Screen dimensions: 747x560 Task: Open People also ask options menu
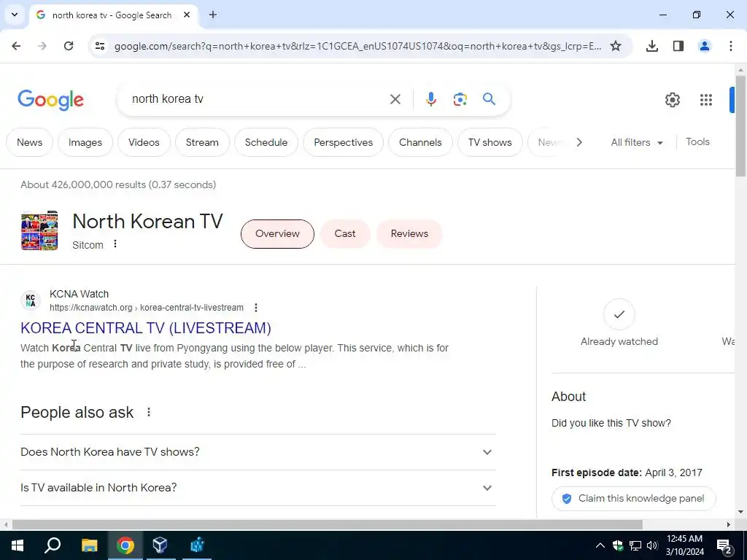click(149, 412)
